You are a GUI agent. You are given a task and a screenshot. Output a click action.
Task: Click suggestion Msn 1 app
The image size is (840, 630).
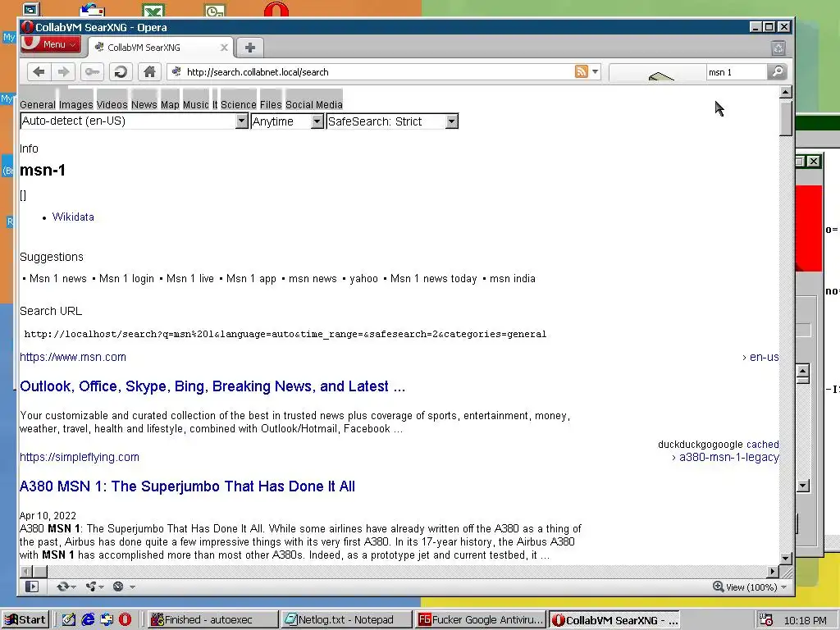[x=251, y=279]
